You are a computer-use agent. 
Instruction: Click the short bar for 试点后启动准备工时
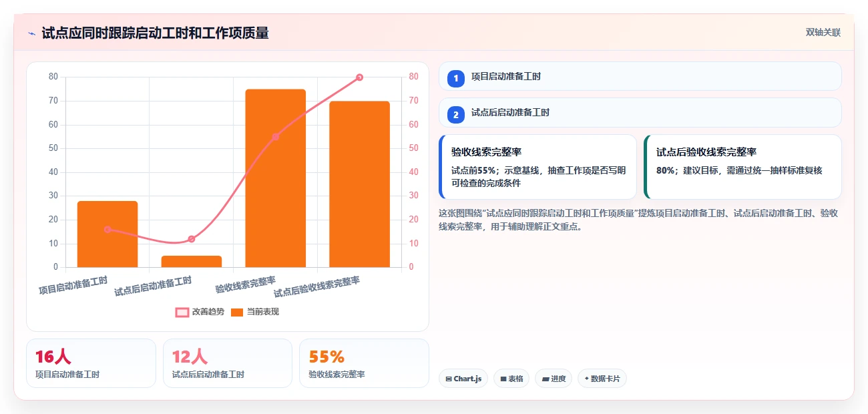coord(192,262)
